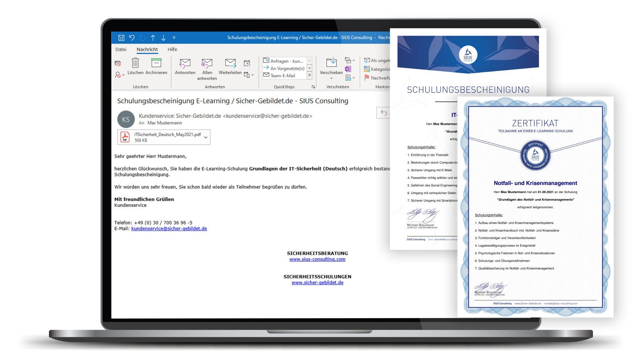Switch to the Hilfe tab
Viewport: 644px width, 362px height.
[x=172, y=49]
